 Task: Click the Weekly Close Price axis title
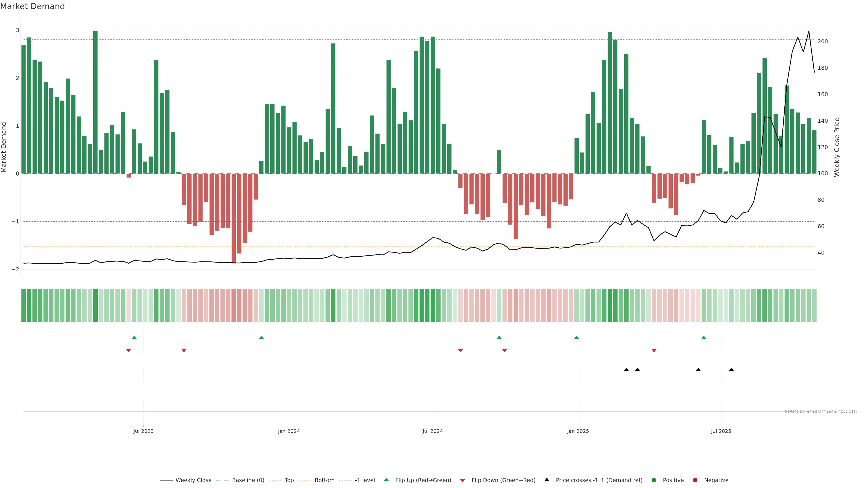coord(837,147)
